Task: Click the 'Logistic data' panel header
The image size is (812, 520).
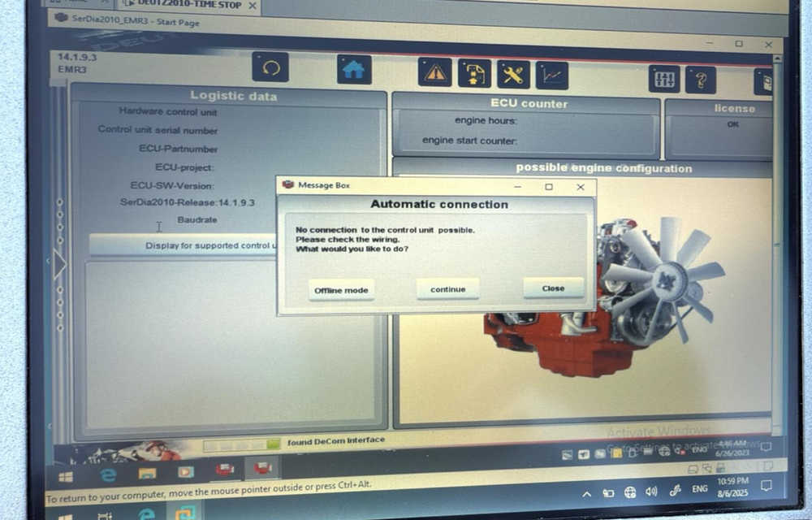Action: [x=234, y=96]
